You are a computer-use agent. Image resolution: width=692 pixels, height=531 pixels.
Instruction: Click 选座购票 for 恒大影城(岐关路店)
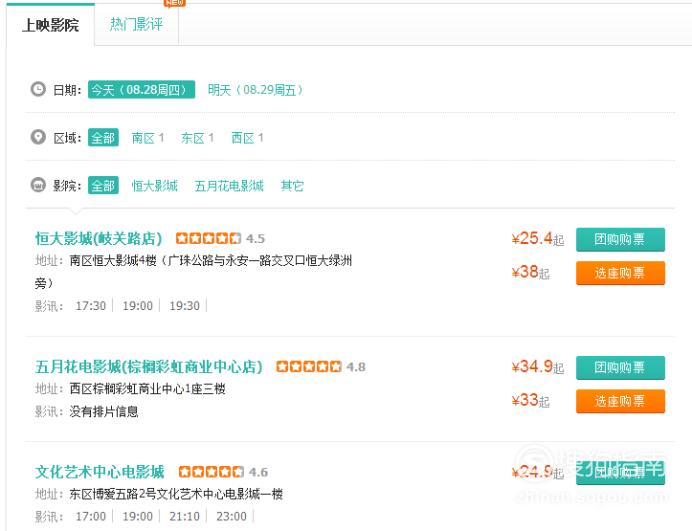pos(620,273)
